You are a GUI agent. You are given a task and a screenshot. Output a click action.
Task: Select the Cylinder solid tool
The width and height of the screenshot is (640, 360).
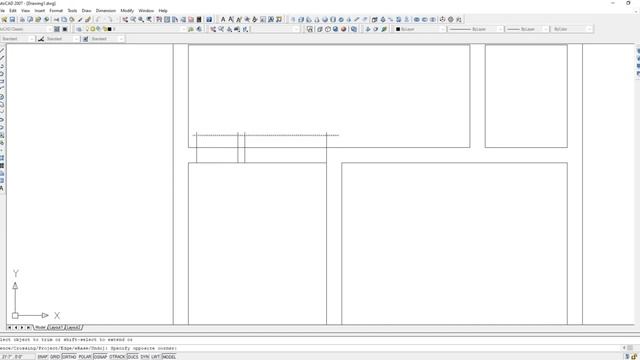click(333, 19)
